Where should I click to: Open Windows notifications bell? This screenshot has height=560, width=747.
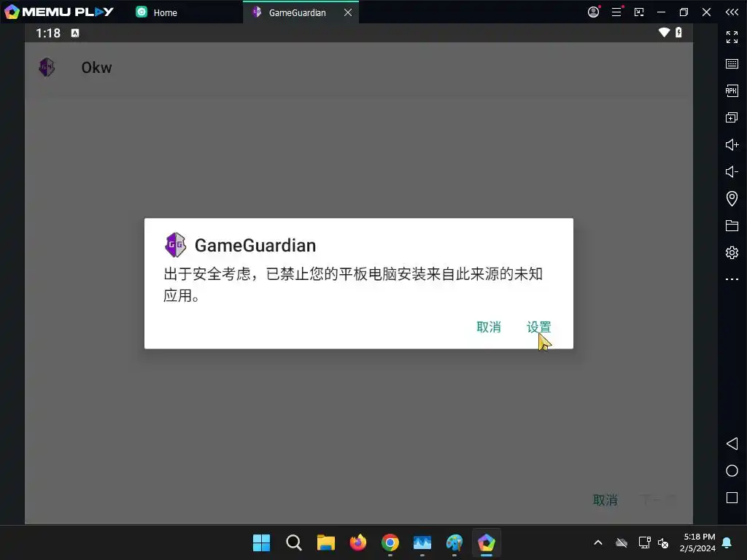[727, 542]
